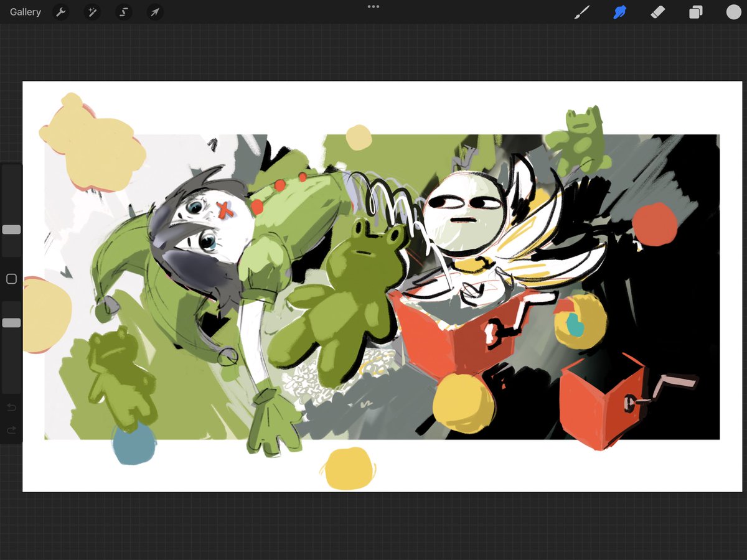Activate the Transform arrow tool
The width and height of the screenshot is (747, 560).
(x=155, y=12)
